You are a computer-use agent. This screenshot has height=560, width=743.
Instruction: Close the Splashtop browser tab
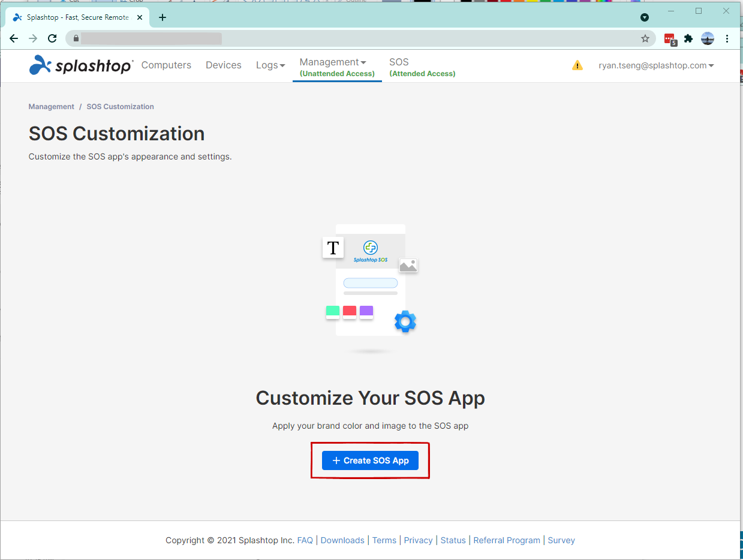click(140, 17)
